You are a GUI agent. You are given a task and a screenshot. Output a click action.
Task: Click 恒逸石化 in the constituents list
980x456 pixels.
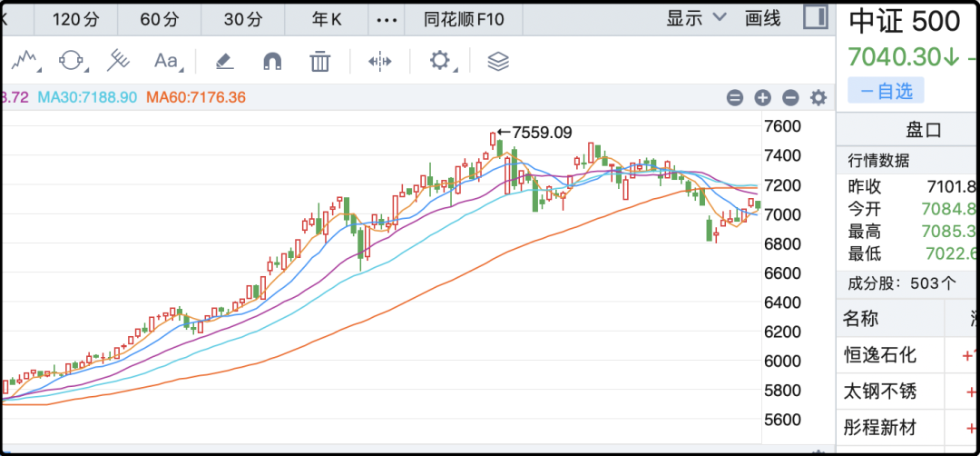880,355
